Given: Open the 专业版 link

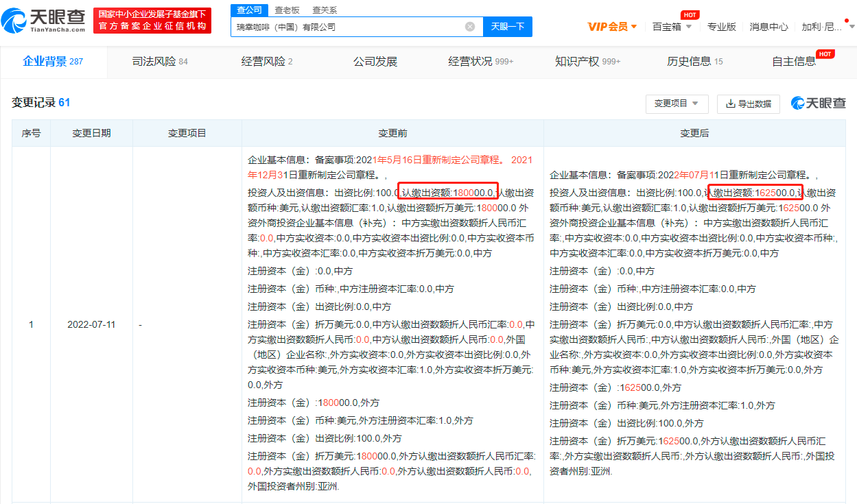Looking at the screenshot, I should click(x=721, y=27).
